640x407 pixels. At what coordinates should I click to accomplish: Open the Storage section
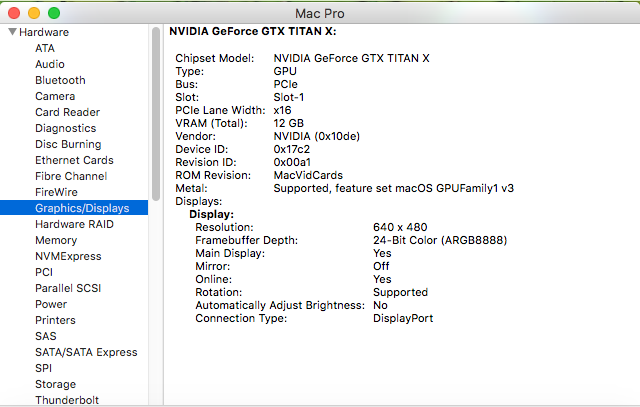pyautogui.click(x=56, y=384)
